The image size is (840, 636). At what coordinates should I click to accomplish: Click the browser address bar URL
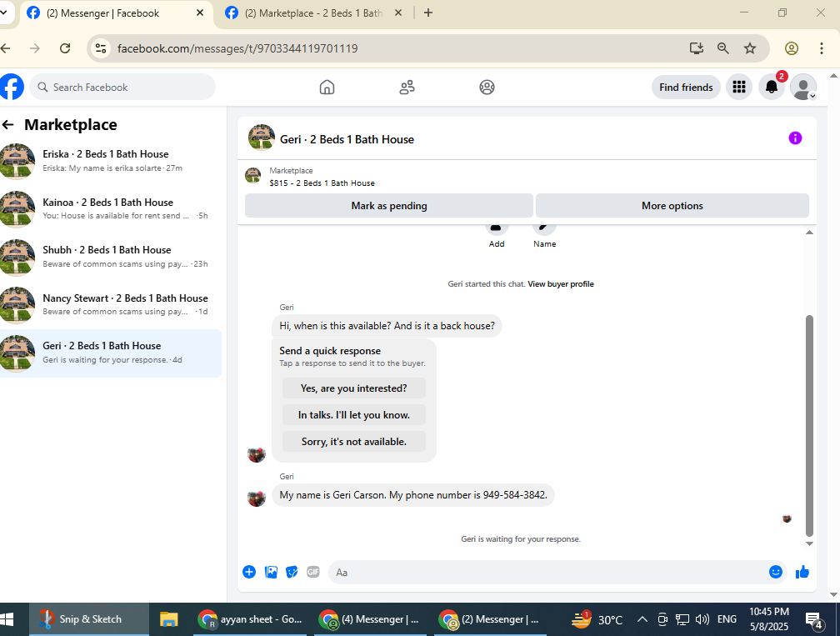coord(237,48)
